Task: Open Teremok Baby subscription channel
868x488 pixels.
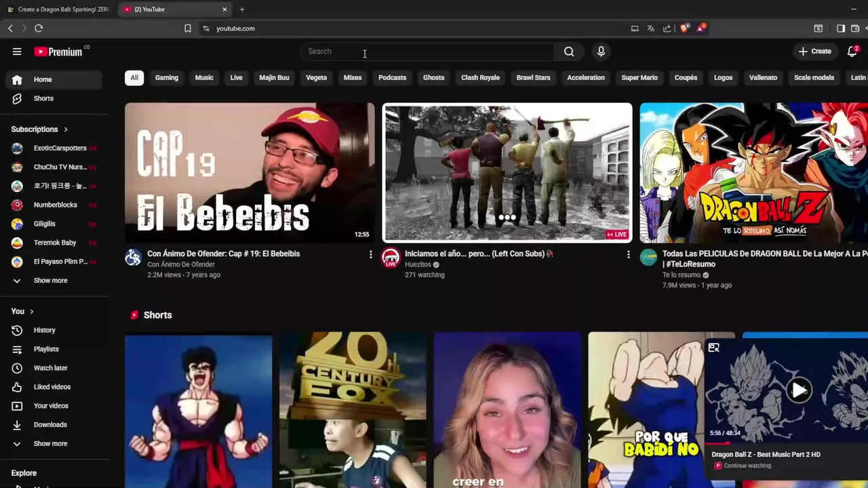Action: coord(54,243)
